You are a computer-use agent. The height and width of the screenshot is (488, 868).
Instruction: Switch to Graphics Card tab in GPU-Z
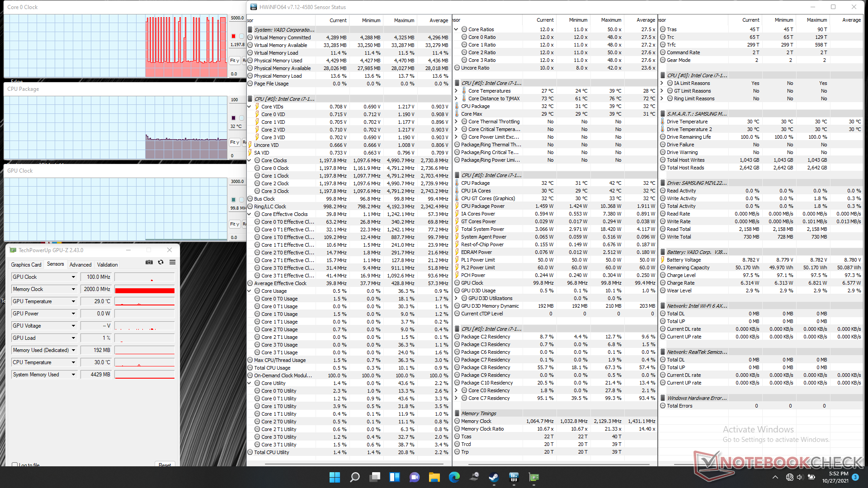(26, 265)
